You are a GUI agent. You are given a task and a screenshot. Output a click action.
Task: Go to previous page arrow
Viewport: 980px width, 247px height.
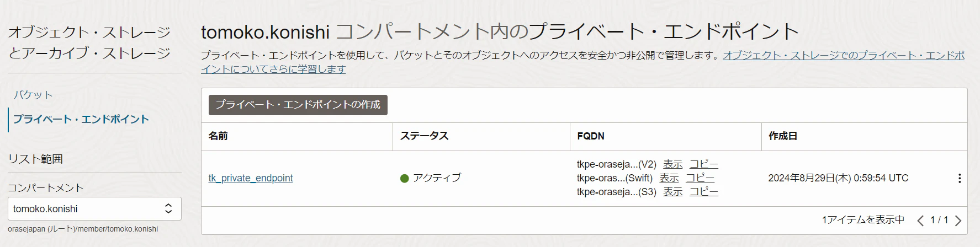(x=920, y=221)
